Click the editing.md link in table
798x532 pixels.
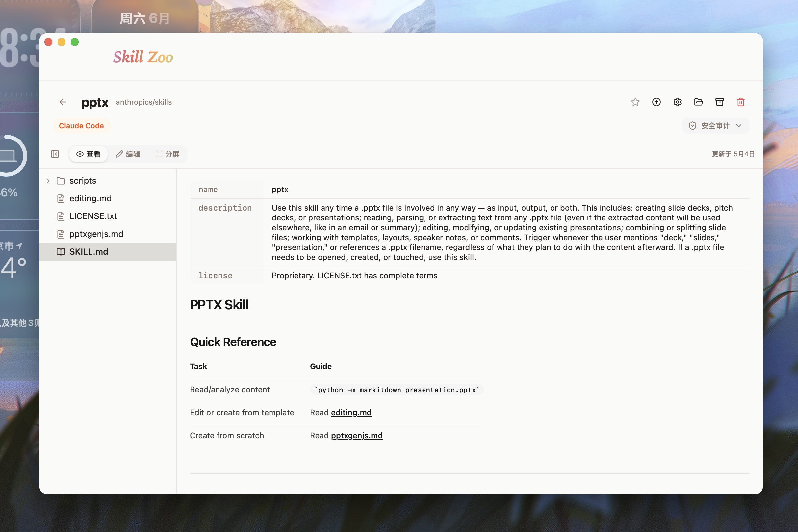351,412
